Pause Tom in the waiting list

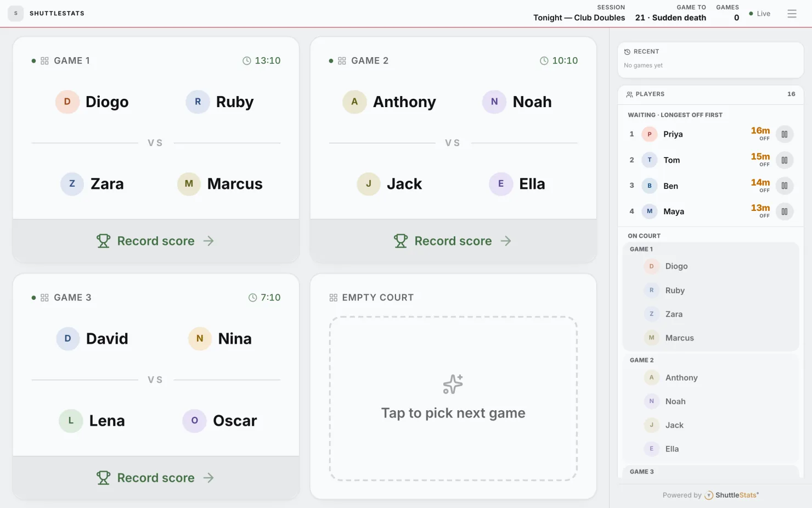click(785, 160)
